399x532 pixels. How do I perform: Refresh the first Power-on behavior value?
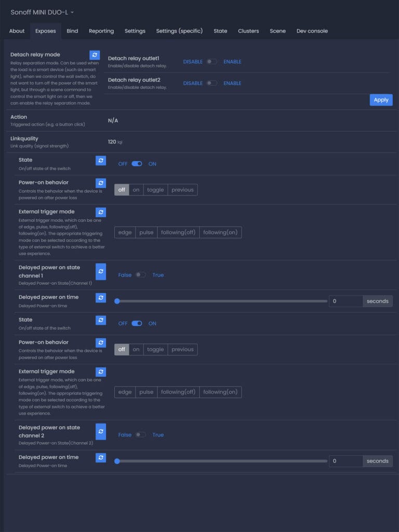pos(101,183)
